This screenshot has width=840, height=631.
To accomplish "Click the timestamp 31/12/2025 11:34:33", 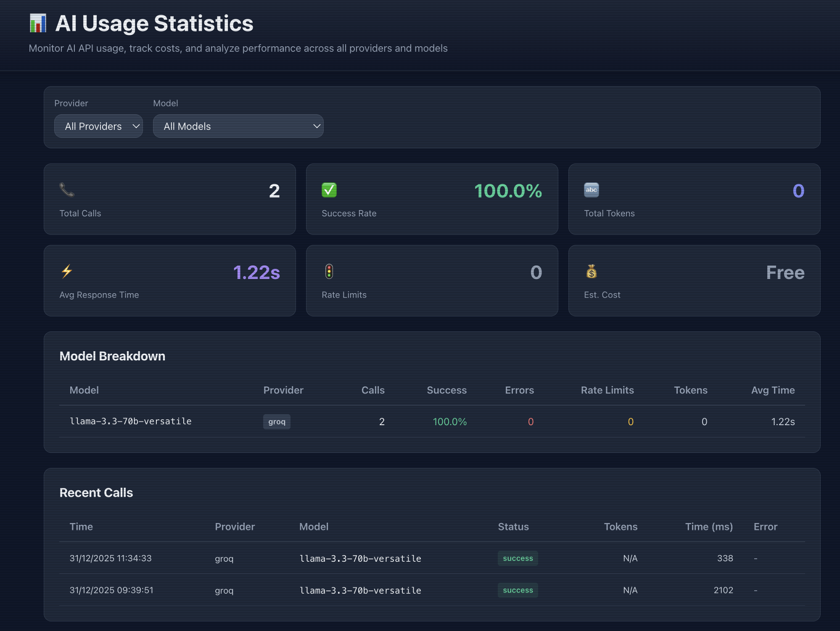I will (111, 558).
